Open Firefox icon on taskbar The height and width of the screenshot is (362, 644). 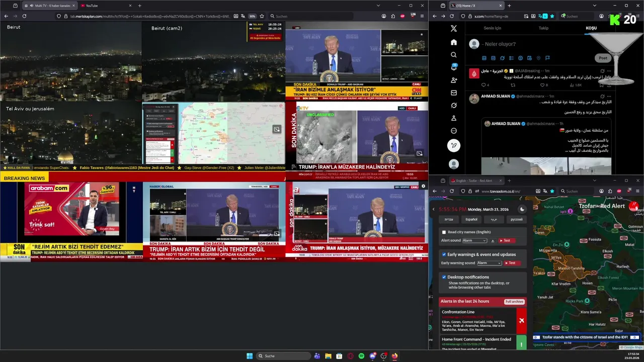tap(394, 356)
